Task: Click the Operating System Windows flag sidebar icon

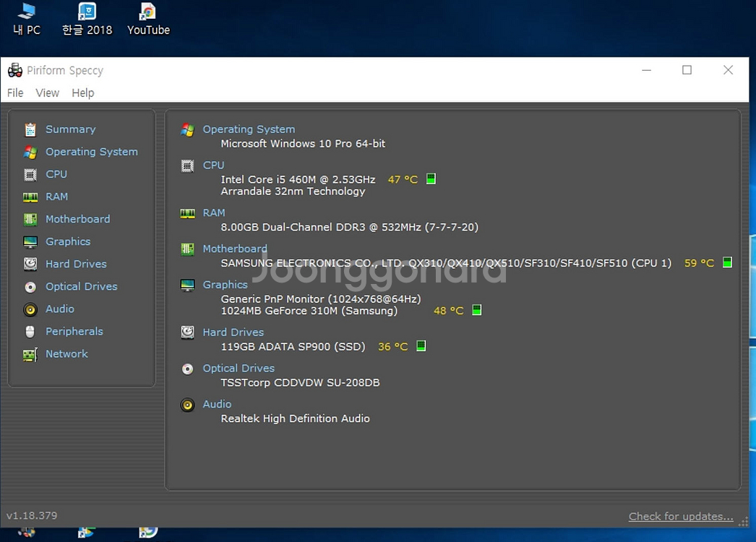Action: click(x=30, y=152)
